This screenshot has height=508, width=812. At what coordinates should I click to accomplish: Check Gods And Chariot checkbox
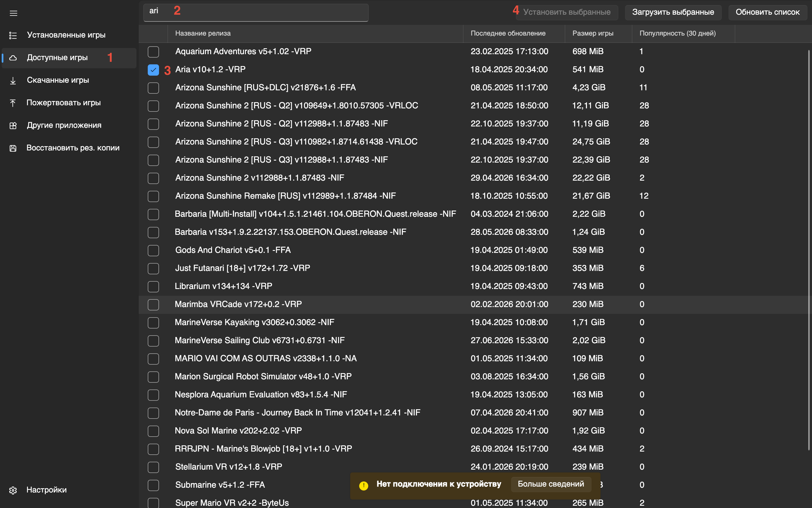tap(153, 250)
